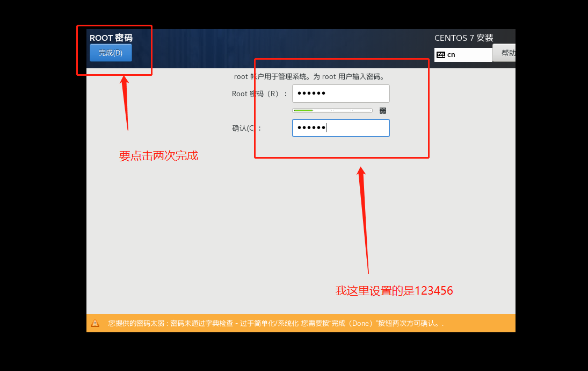Screen dimensions: 588x371
Task: Click the warning triangle icon
Action: (95, 323)
